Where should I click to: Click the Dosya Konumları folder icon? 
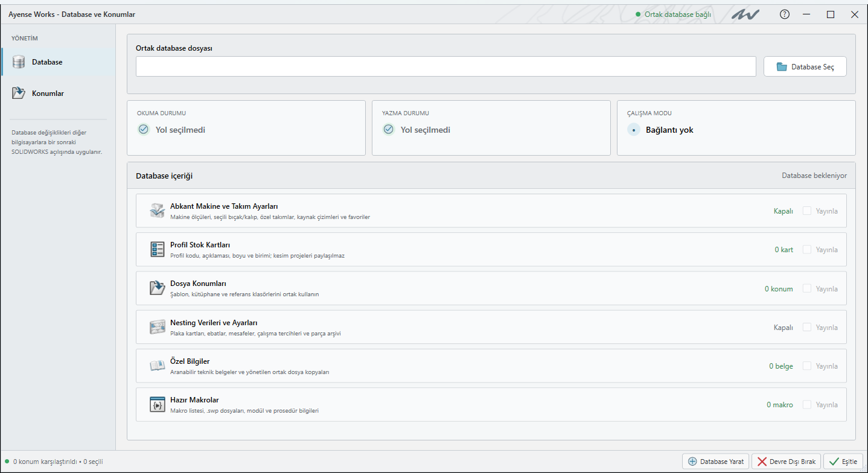[158, 288]
